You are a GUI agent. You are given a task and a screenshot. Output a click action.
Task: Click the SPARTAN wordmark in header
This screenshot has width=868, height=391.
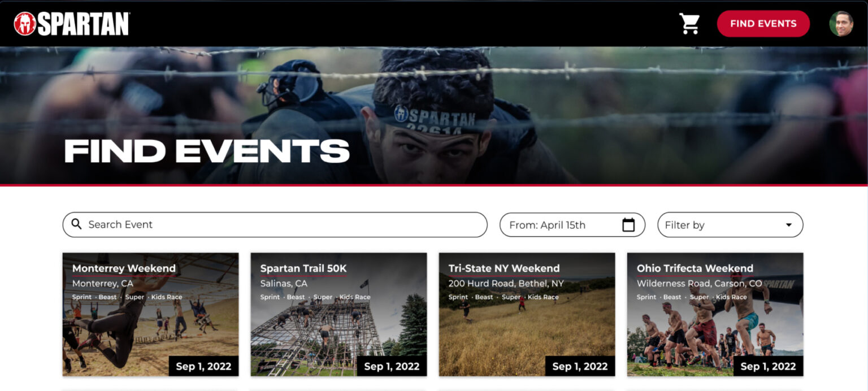click(x=84, y=24)
